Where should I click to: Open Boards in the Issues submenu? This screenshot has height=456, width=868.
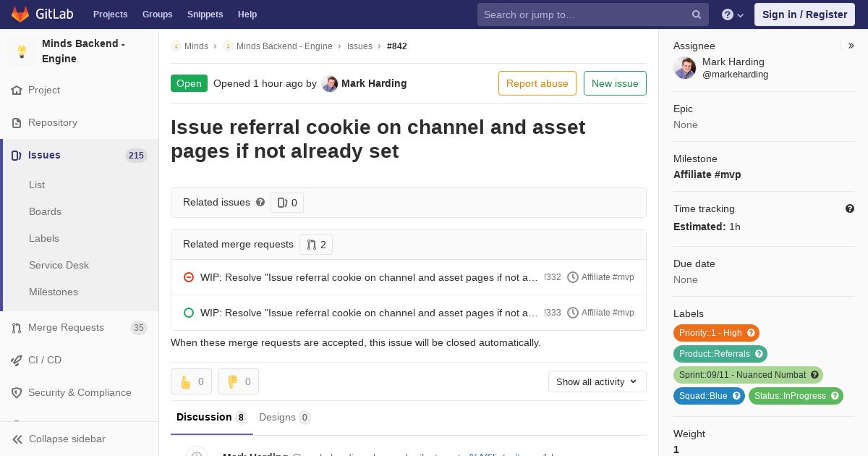click(45, 211)
